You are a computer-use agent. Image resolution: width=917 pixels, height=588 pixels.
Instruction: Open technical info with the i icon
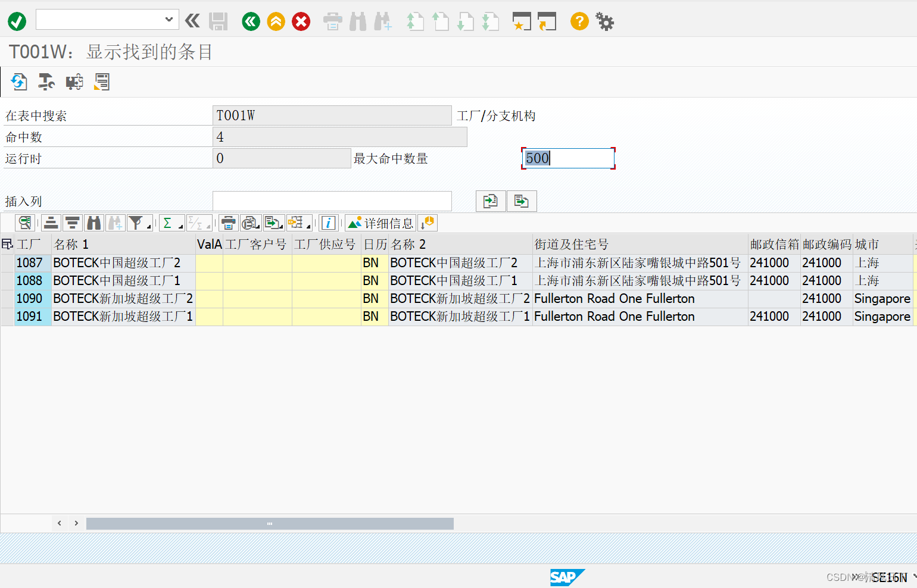point(329,223)
